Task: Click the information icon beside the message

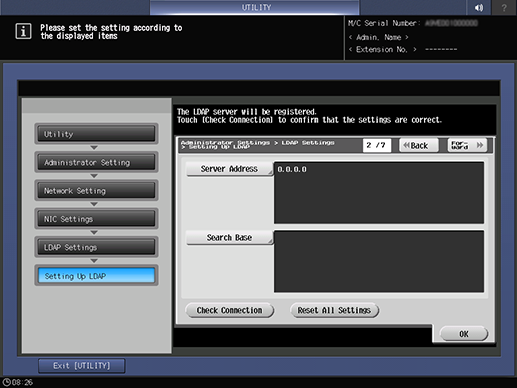Action: [23, 31]
